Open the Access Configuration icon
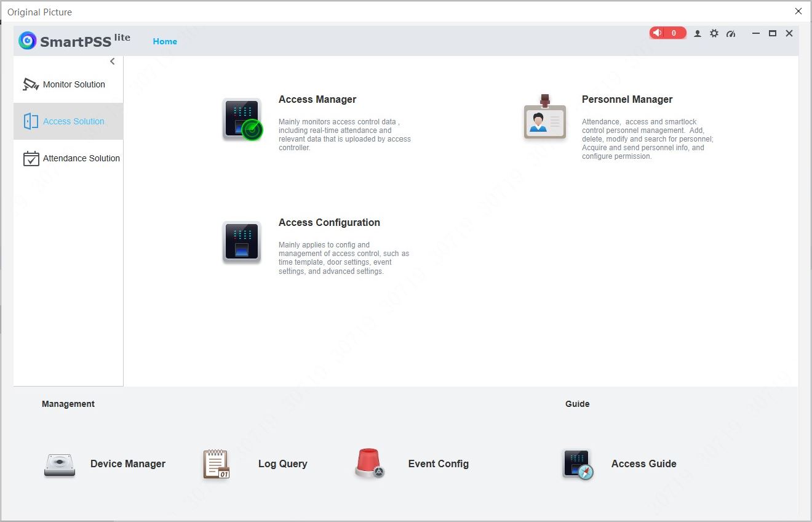Image resolution: width=812 pixels, height=522 pixels. pyautogui.click(x=242, y=243)
